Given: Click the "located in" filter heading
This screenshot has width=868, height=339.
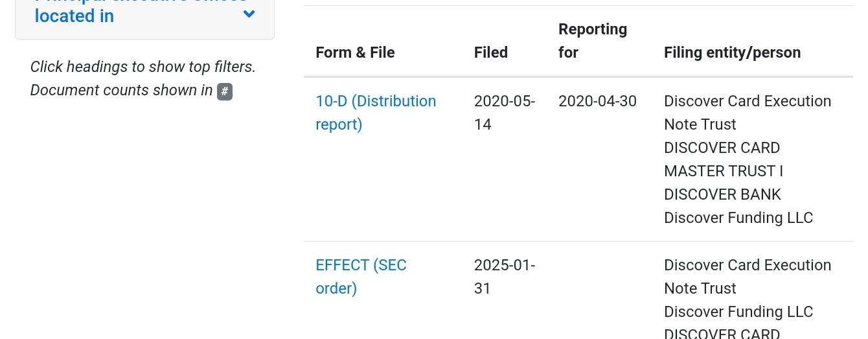Looking at the screenshot, I should click(74, 16).
